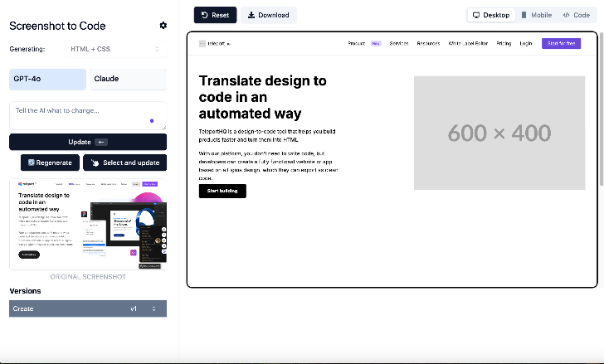Viewport: 604px width, 364px height.
Task: Click the 'Tell the AI what to change' textbox
Action: 88,115
